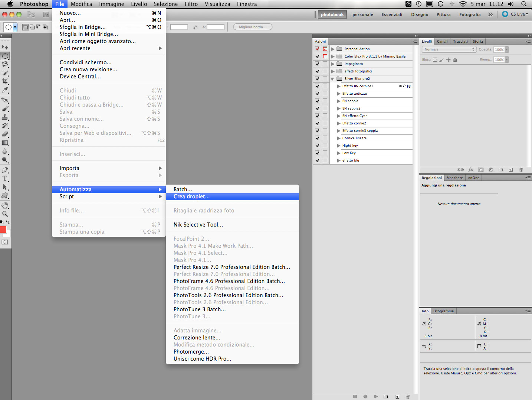
Task: Open the CS Live dropdown
Action: coord(515,14)
